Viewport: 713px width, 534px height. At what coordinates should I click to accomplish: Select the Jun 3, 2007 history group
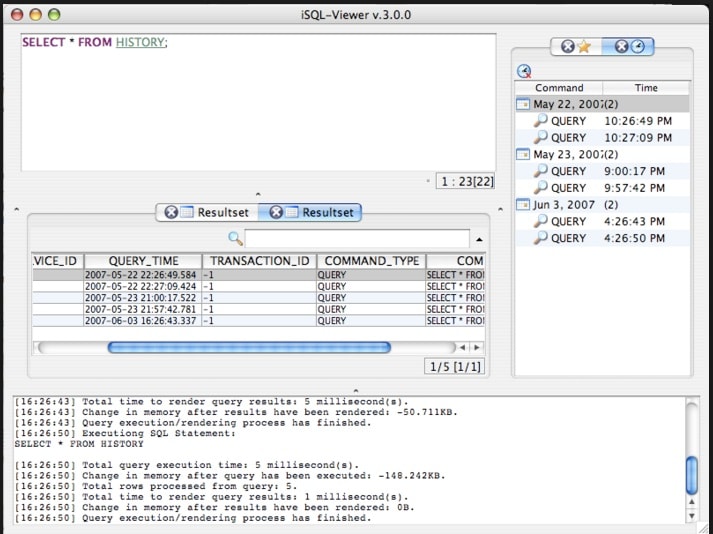click(x=602, y=205)
